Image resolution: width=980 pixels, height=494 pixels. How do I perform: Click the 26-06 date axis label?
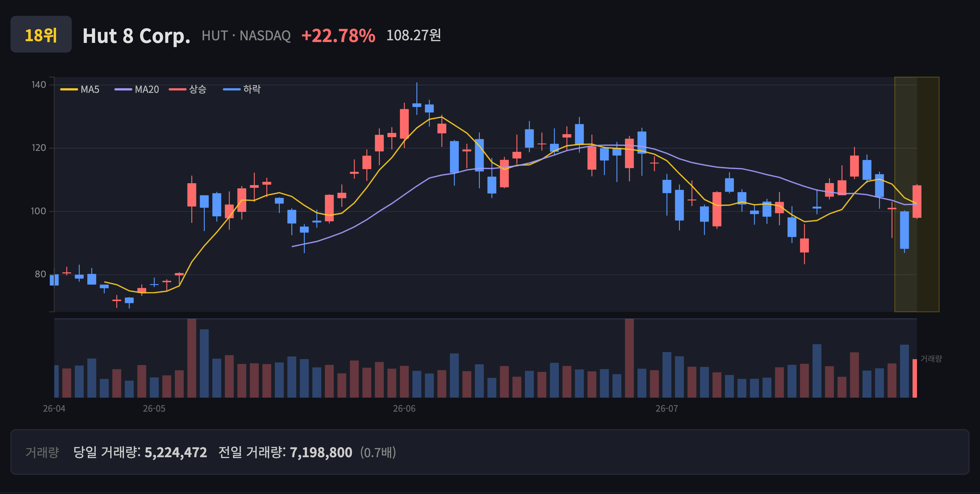(x=404, y=409)
